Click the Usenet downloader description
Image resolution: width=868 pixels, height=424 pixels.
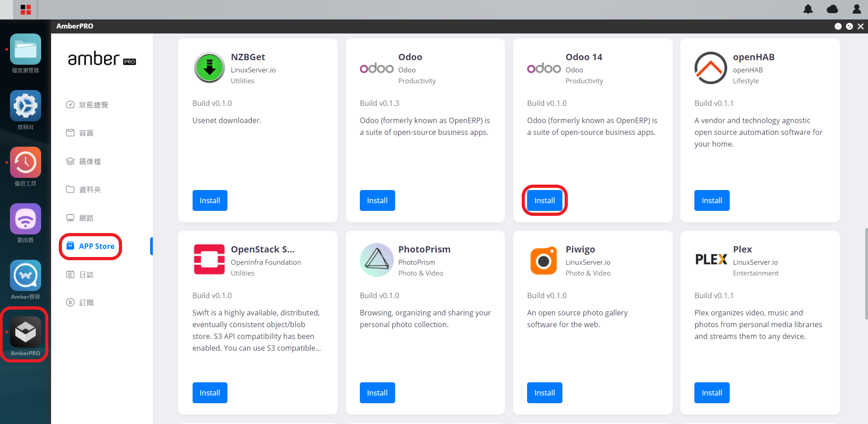[227, 120]
